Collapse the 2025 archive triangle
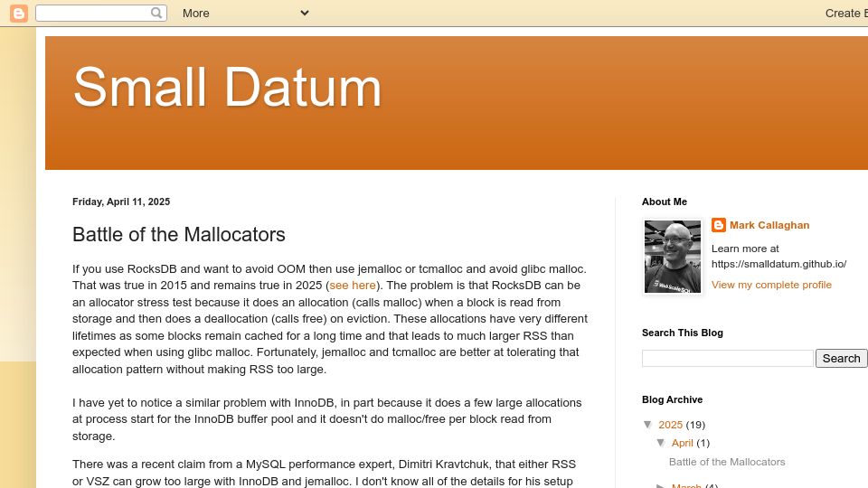 pyautogui.click(x=647, y=425)
